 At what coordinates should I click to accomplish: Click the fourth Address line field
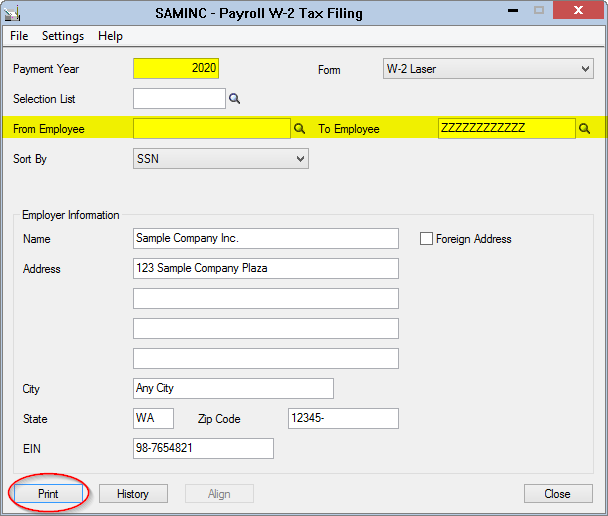[266, 359]
